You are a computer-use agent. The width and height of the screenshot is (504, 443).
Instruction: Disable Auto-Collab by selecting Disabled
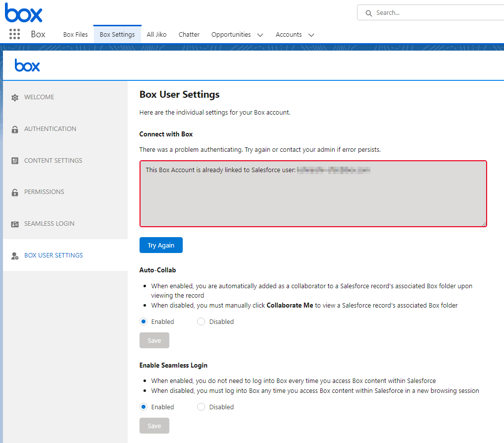pyautogui.click(x=201, y=321)
